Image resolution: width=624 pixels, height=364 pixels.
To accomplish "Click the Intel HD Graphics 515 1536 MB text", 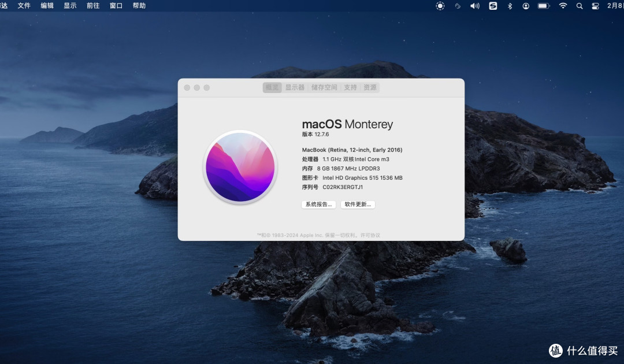I will pyautogui.click(x=362, y=178).
